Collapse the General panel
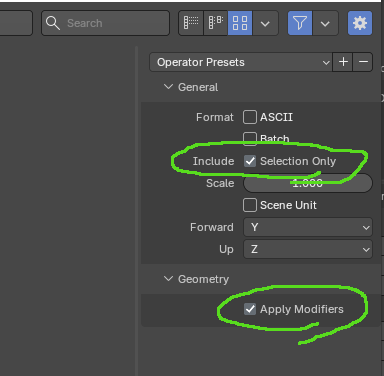 168,87
